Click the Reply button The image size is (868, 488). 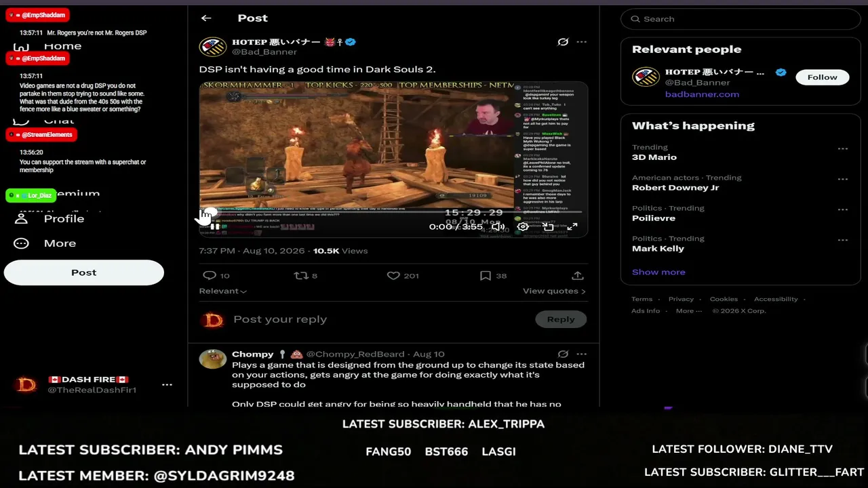click(x=561, y=319)
